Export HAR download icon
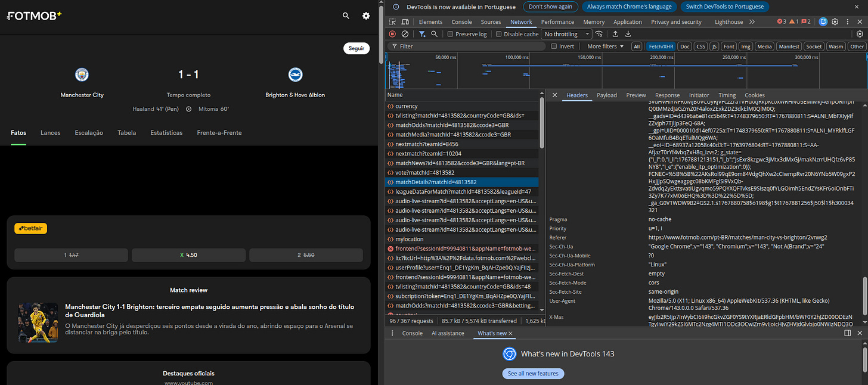This screenshot has width=868, height=385. (x=628, y=34)
